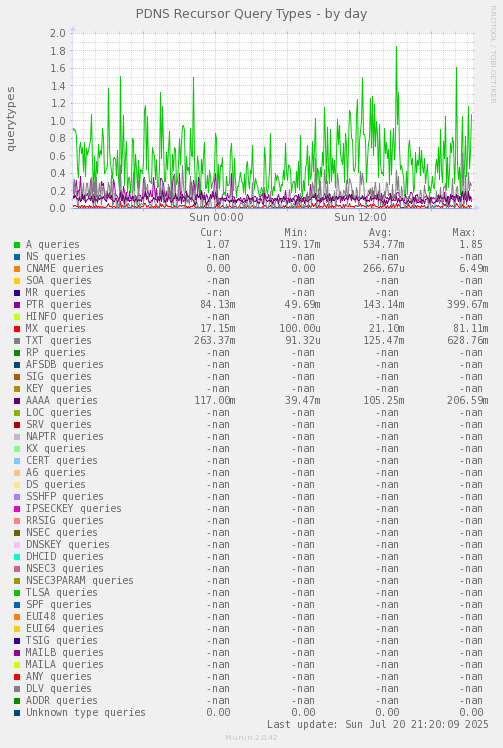Click the Unknown type queries label
This screenshot has width=503, height=748.
coord(86,713)
